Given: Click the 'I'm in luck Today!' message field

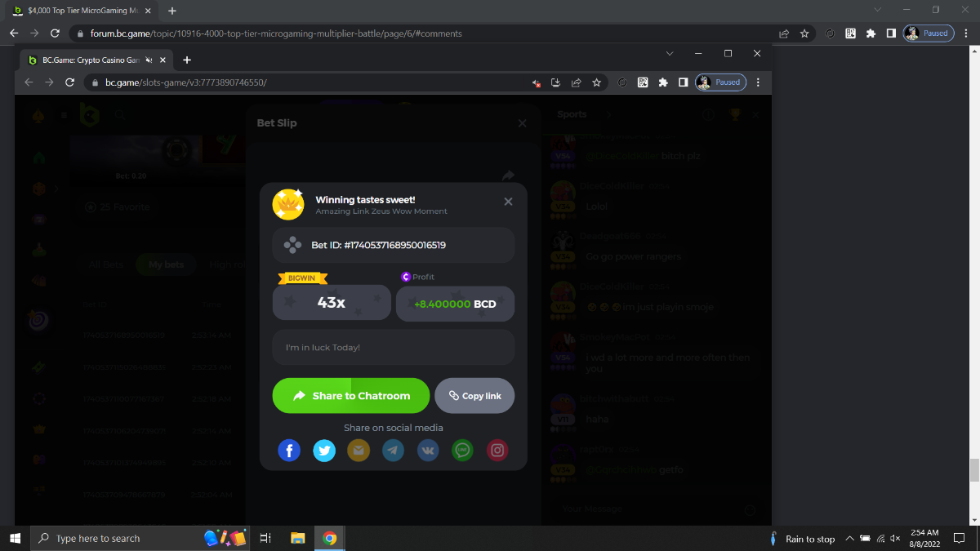Looking at the screenshot, I should 393,348.
